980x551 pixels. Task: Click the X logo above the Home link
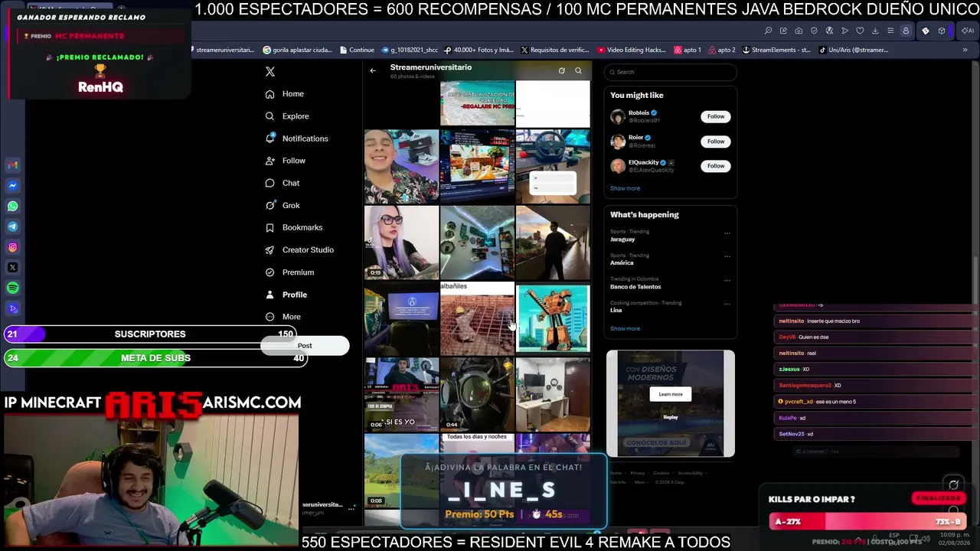tap(270, 71)
